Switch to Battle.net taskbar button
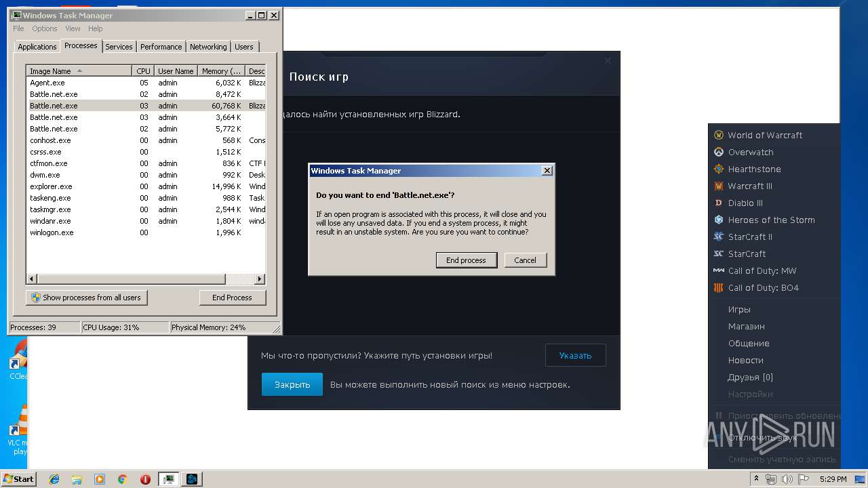This screenshot has height=488, width=868. tap(192, 479)
